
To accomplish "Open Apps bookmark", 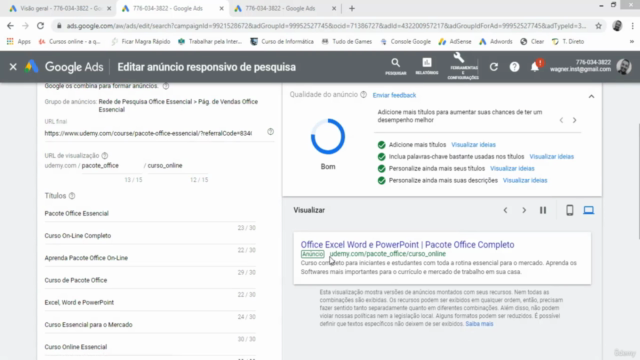I will point(19,42).
